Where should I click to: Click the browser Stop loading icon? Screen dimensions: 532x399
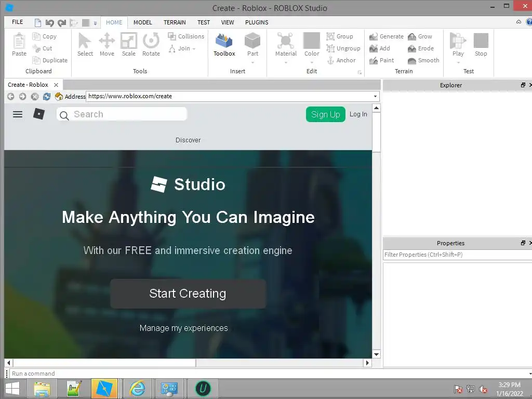[x=35, y=96]
